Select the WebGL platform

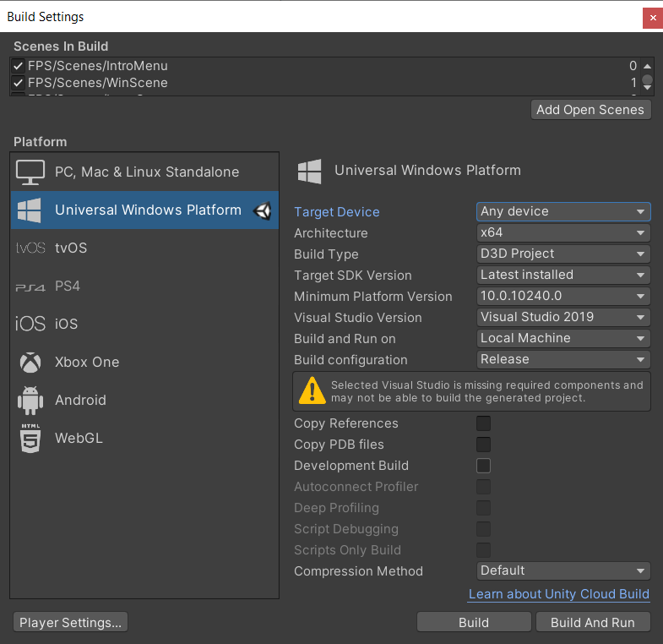click(x=144, y=439)
